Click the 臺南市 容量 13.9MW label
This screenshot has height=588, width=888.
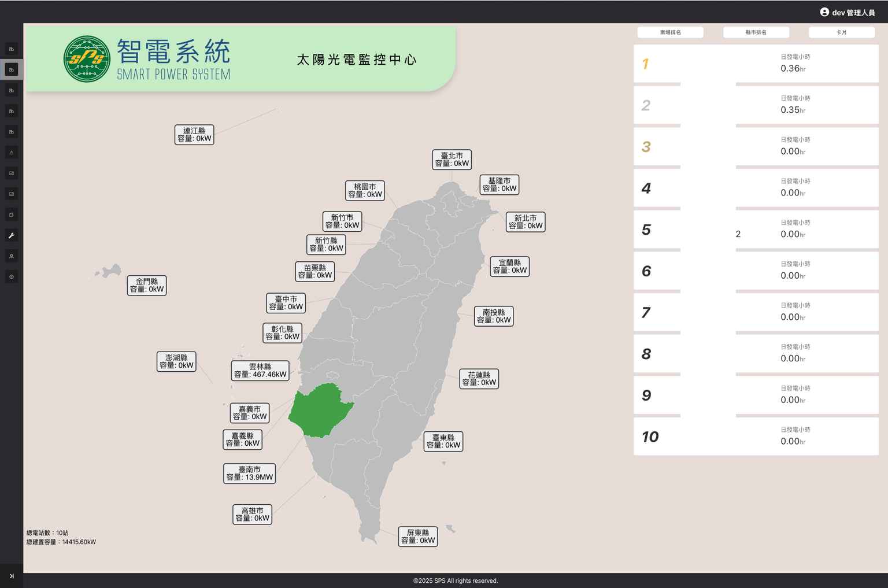[x=250, y=474]
